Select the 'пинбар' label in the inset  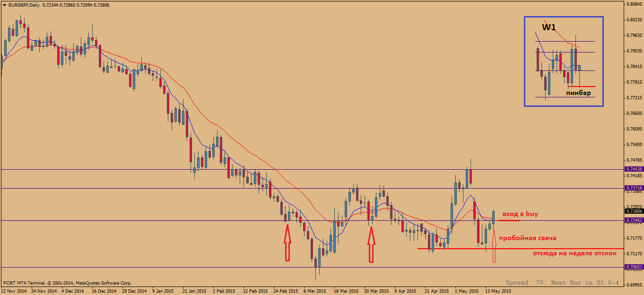578,93
